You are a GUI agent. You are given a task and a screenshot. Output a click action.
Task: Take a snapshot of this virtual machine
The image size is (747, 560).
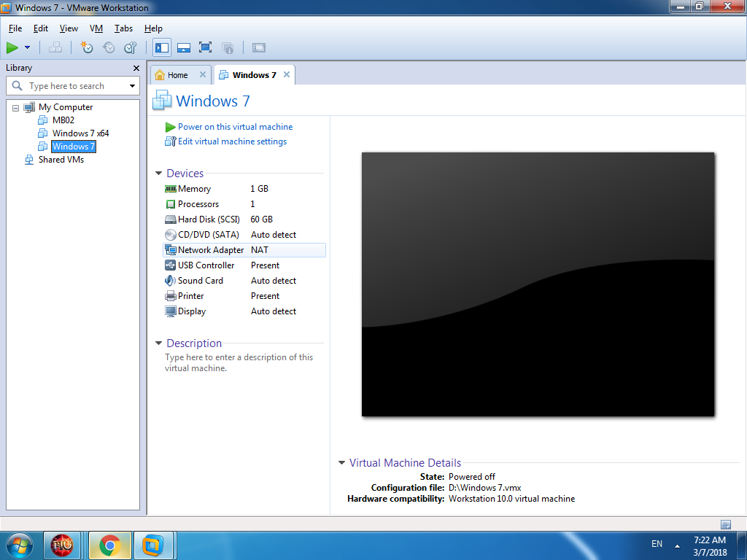(87, 47)
